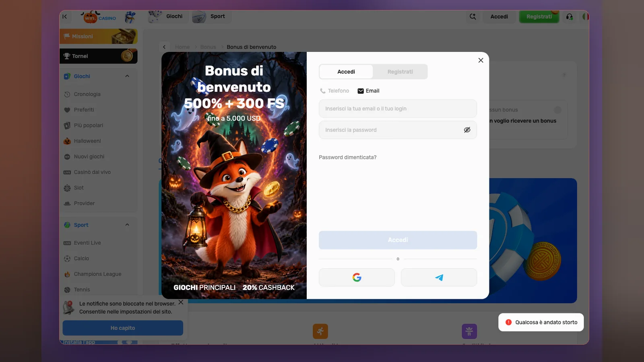Click Password dimenticata? link

(348, 157)
